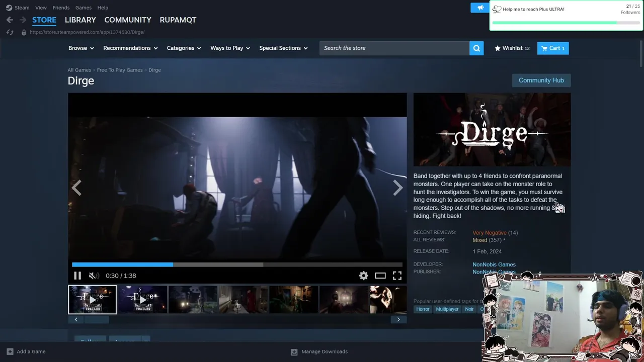Click the padlock icon beside the URL
This screenshot has width=644, height=362.
pyautogui.click(x=24, y=32)
